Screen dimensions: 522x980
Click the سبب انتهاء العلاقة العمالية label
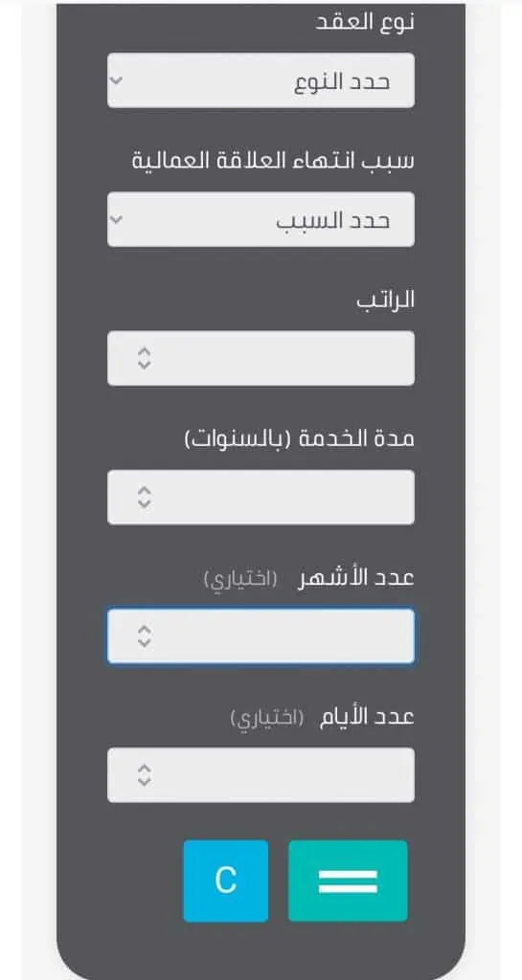pos(273,161)
